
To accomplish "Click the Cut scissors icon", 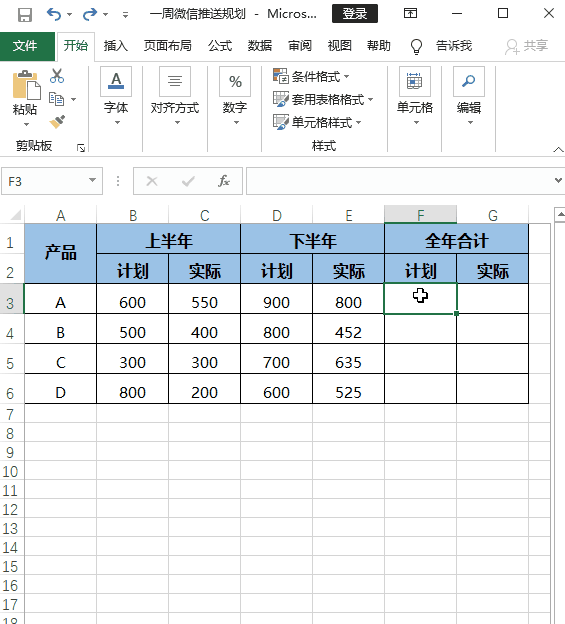I will [57, 76].
